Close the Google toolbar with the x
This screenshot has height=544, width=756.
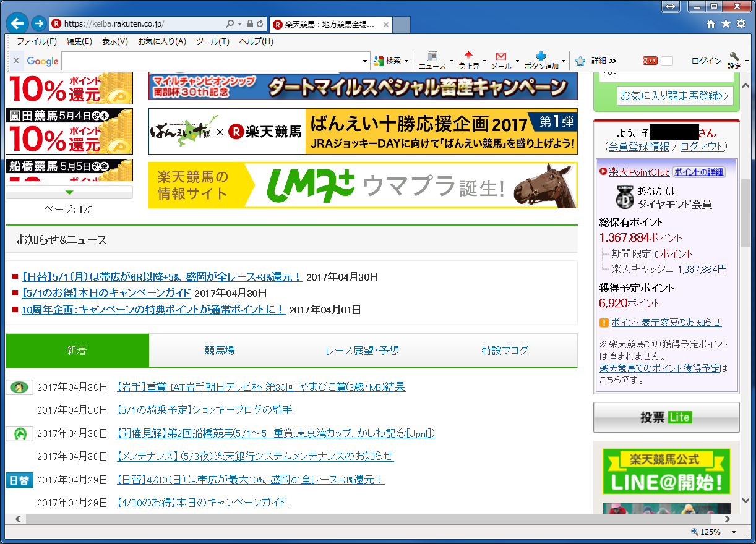16,61
